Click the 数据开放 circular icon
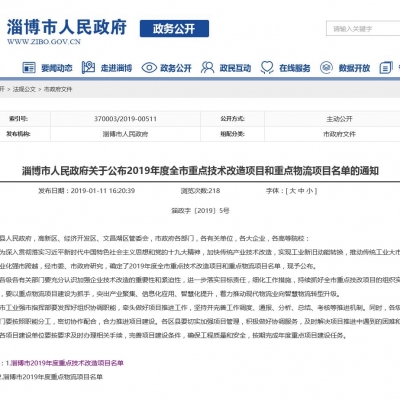Image resolution: width=400 pixels, height=400 pixels. (326, 68)
